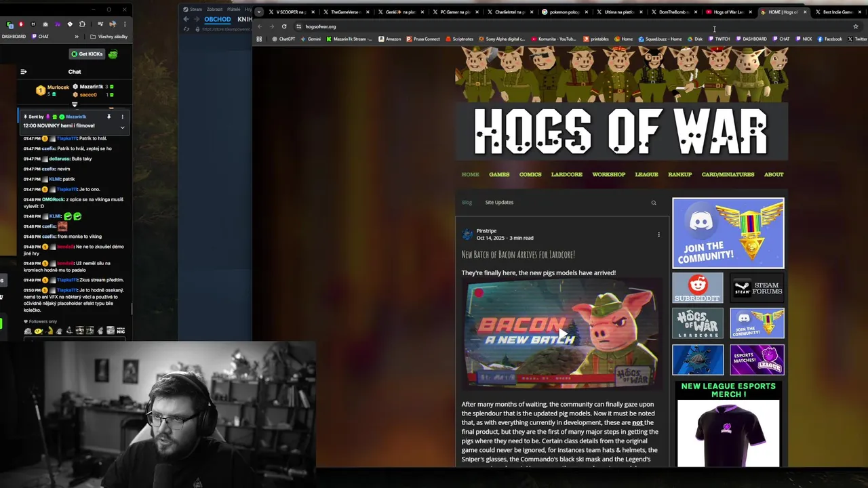Image resolution: width=868 pixels, height=488 pixels.
Task: Unpin the pinned chat message
Action: pos(108,117)
